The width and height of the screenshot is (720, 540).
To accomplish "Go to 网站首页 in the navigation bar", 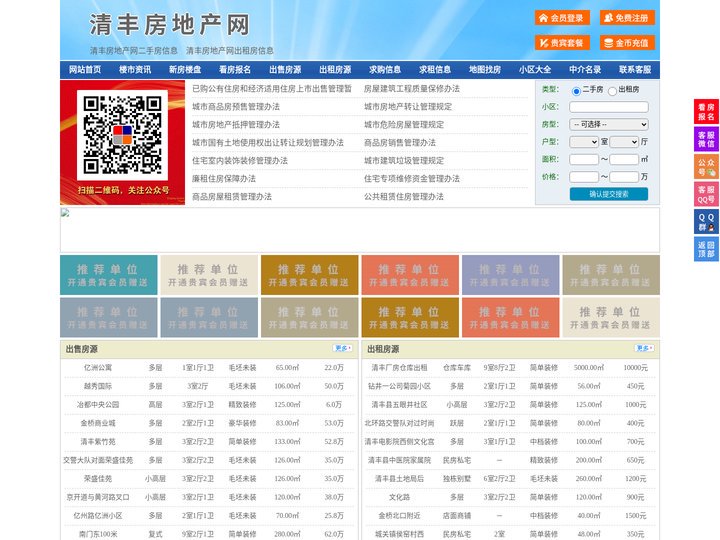I will point(85,70).
